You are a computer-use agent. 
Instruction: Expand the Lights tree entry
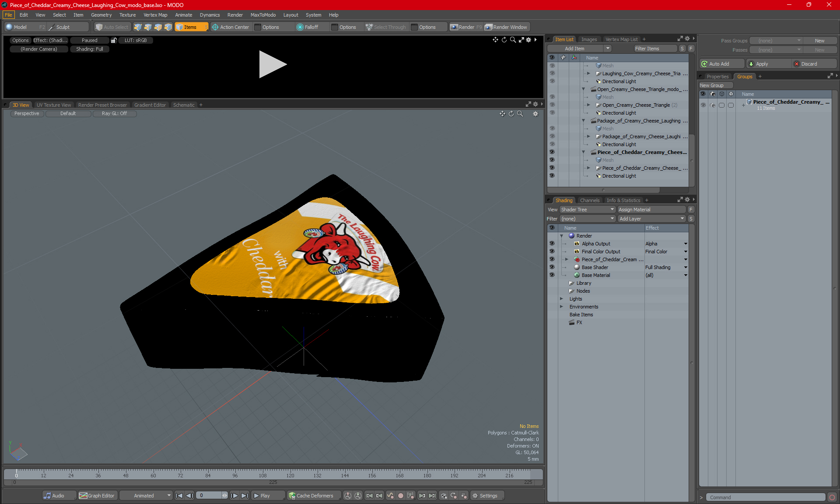(561, 299)
